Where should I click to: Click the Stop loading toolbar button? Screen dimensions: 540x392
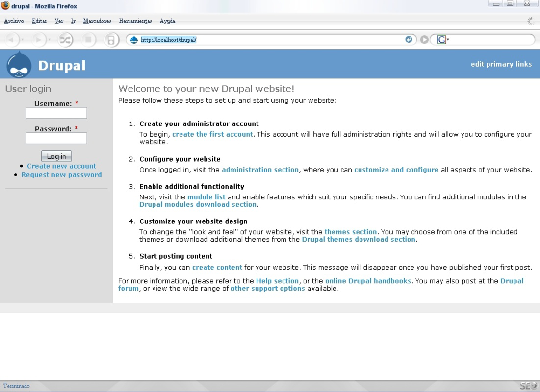pyautogui.click(x=88, y=40)
